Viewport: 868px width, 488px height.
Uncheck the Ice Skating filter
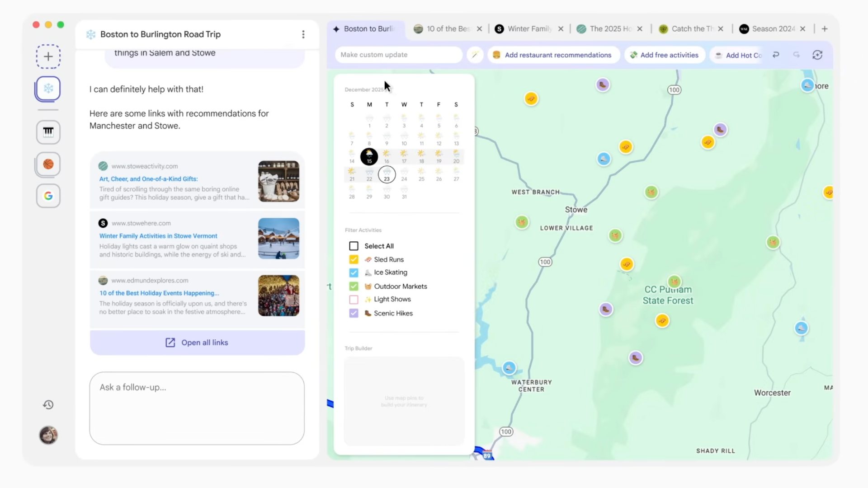[x=353, y=272]
